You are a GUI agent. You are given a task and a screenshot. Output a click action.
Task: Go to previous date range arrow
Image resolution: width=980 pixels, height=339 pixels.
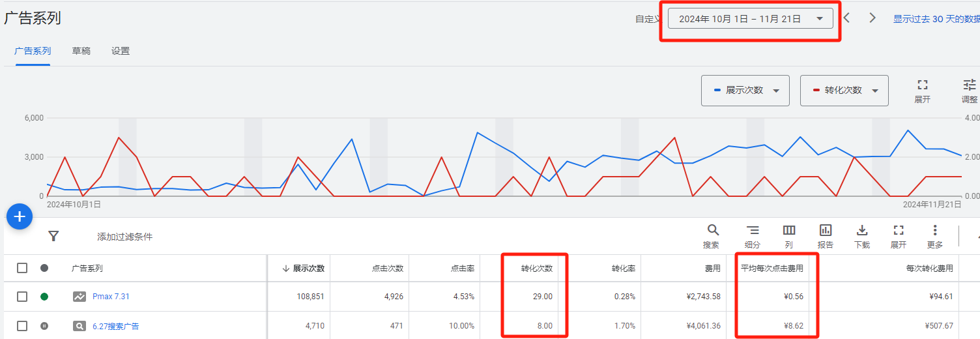click(847, 18)
